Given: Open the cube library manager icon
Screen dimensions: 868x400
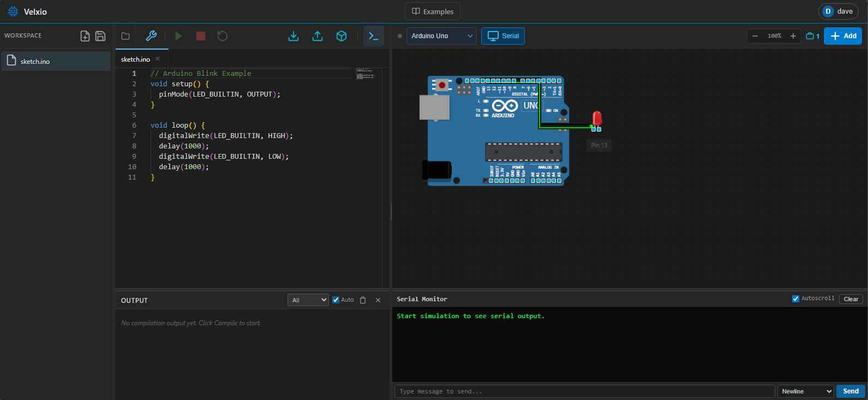Looking at the screenshot, I should click(342, 36).
